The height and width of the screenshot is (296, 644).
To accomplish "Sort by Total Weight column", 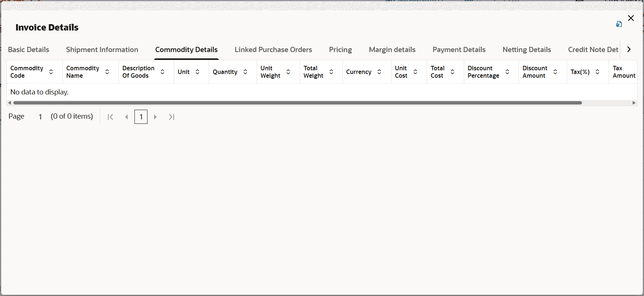I will 332,72.
